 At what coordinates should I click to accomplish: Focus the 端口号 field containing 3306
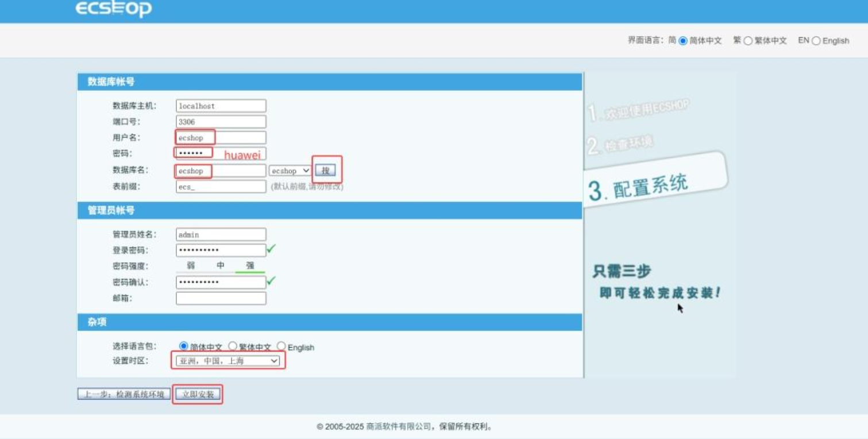tap(221, 122)
